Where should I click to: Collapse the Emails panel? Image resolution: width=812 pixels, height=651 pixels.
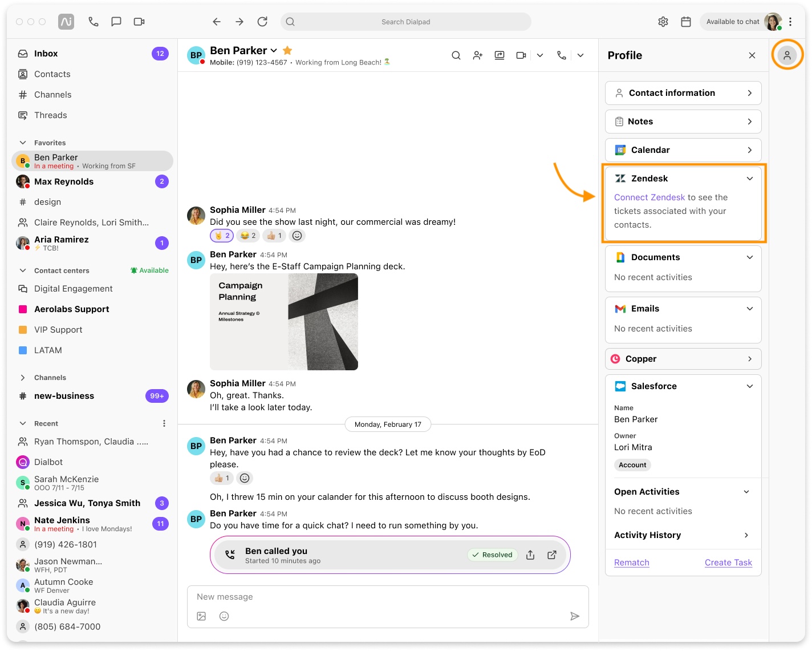[750, 309]
